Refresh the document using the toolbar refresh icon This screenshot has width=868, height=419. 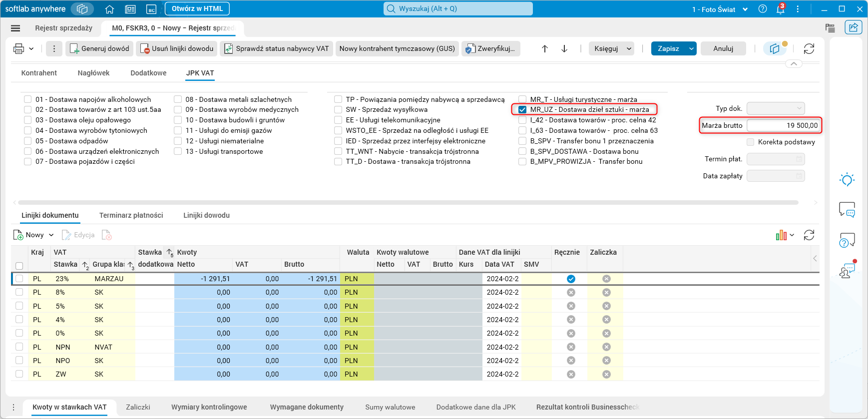coord(809,48)
